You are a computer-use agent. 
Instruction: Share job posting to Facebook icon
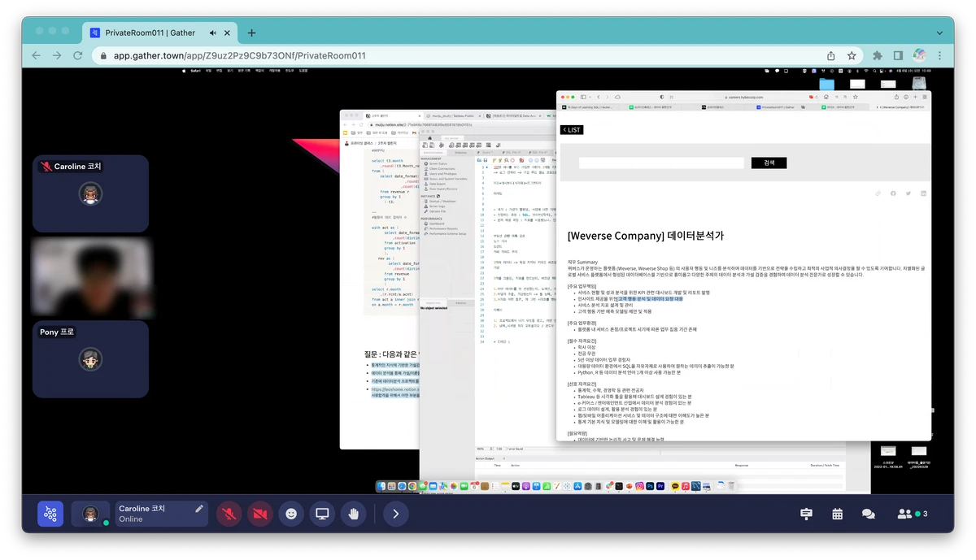[x=893, y=193]
